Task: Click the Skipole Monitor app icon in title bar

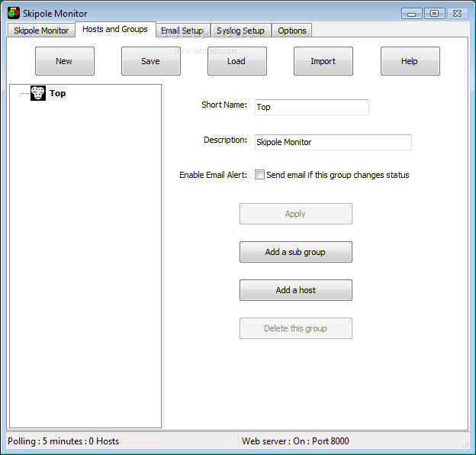Action: pos(14,13)
